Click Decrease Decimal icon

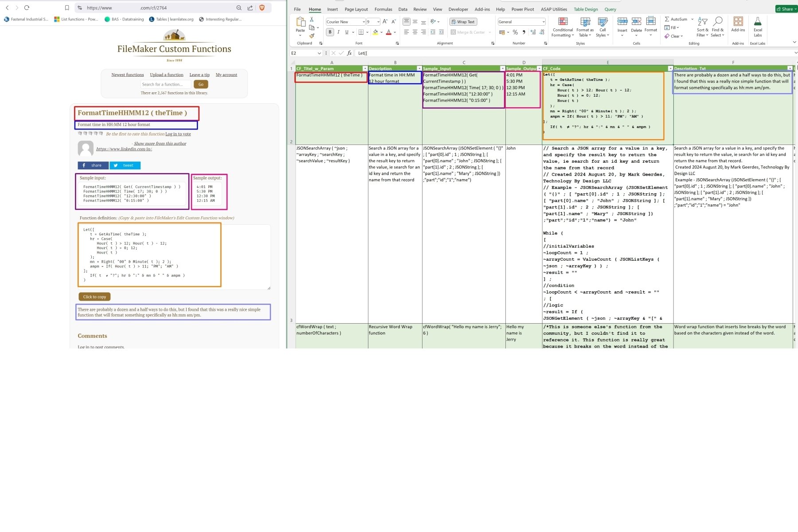pos(542,32)
